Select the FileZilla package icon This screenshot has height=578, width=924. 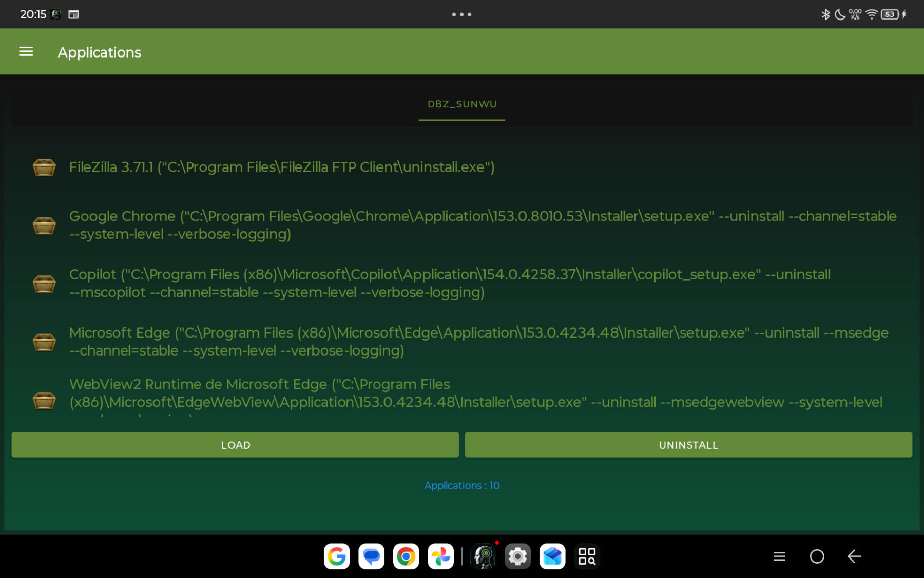tap(44, 167)
